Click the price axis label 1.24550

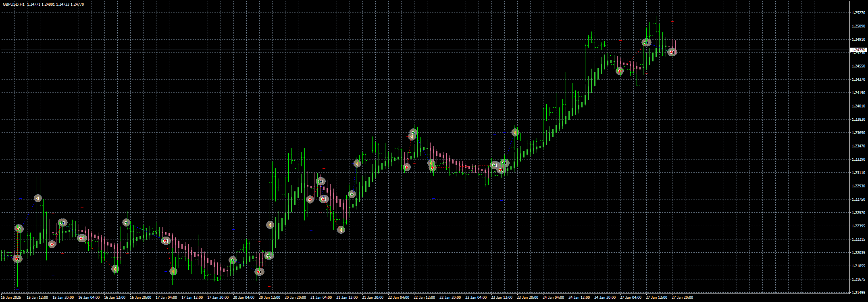pos(858,66)
